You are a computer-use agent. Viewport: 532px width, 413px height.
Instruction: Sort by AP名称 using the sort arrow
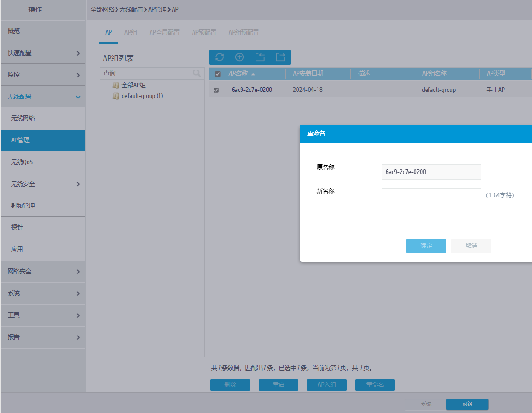[253, 74]
